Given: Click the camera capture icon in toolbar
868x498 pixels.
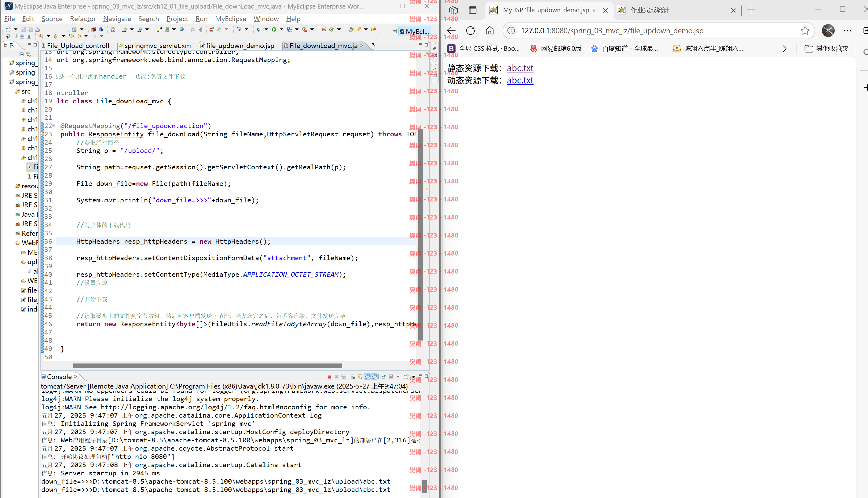Looking at the screenshot, I should pyautogui.click(x=239, y=29).
